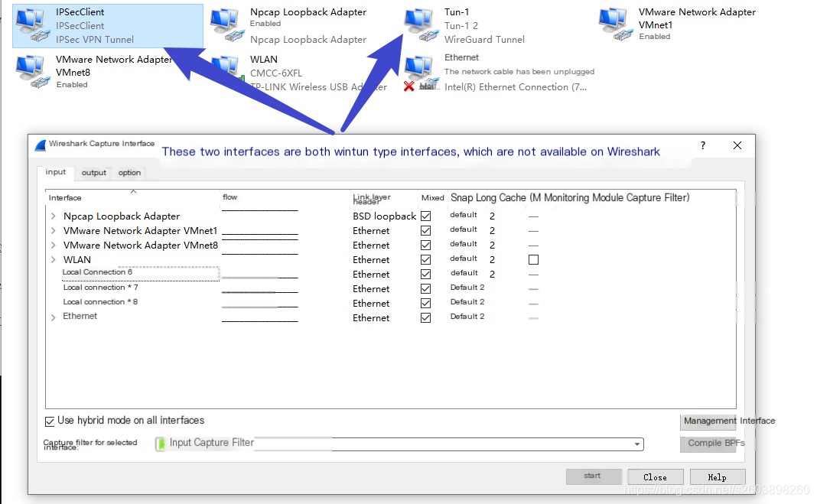Click the default snaplen cell for VMnet1

(x=464, y=229)
